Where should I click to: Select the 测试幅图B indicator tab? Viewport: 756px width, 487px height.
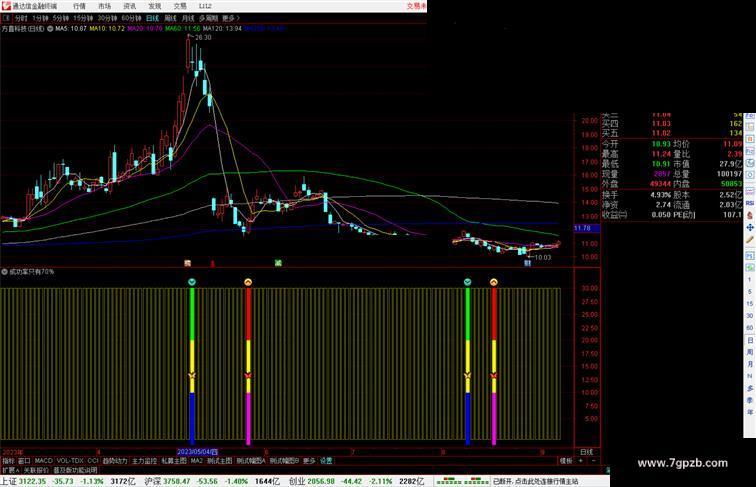(284, 461)
